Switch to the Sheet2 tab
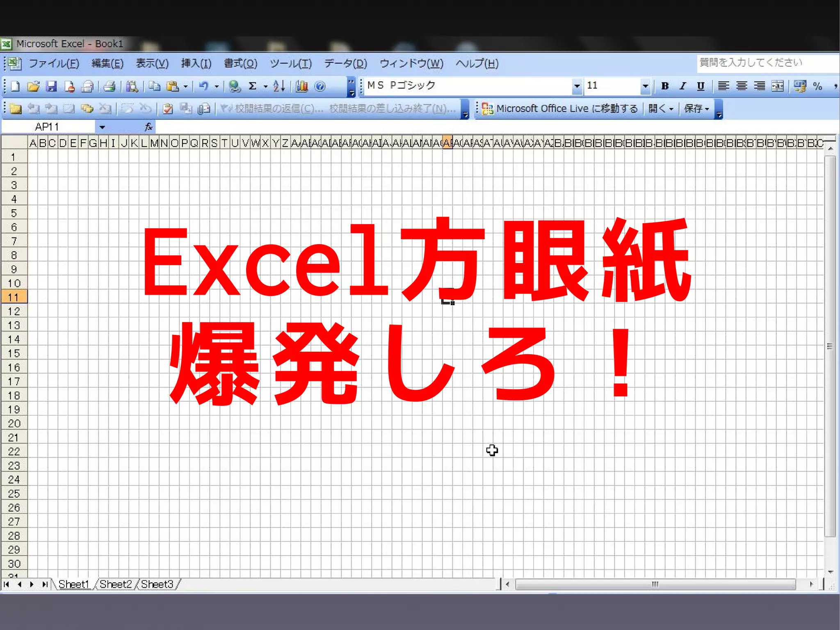This screenshot has height=630, width=840. [x=116, y=584]
